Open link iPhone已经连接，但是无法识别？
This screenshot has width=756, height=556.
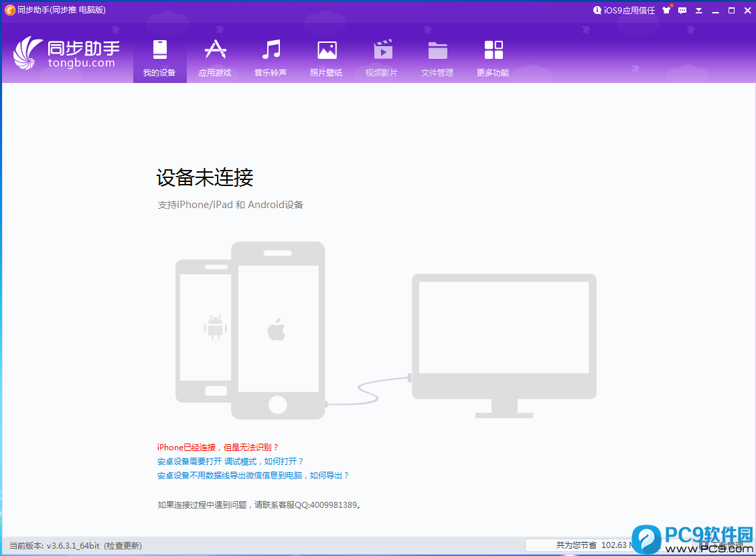[218, 448]
